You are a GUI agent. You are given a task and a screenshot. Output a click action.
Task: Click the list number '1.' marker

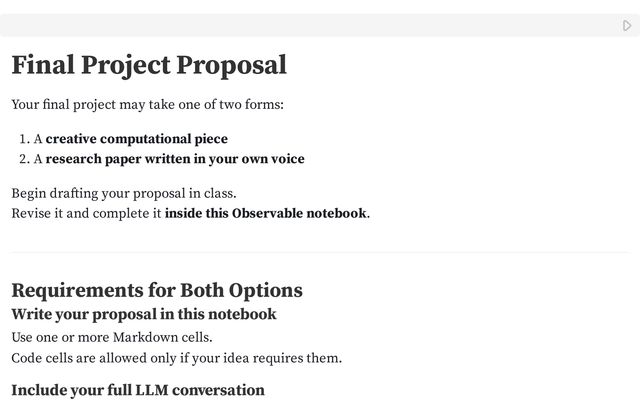(25, 139)
